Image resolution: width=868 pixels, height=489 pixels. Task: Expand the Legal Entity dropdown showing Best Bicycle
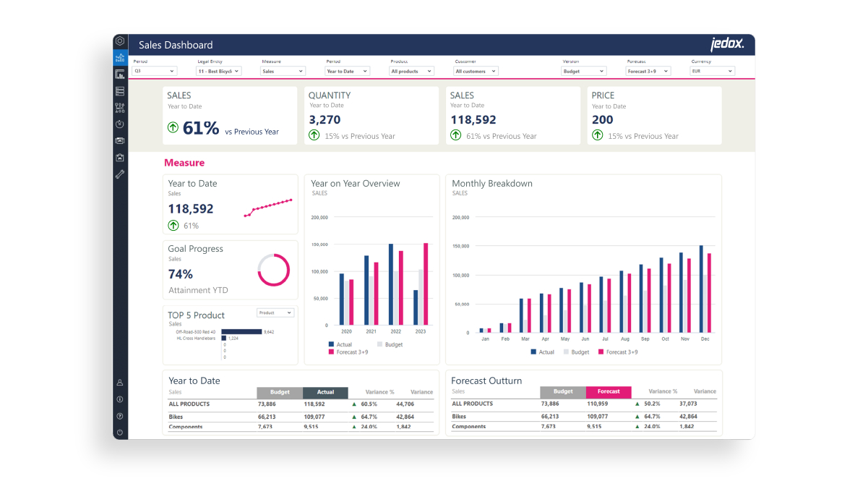point(220,71)
